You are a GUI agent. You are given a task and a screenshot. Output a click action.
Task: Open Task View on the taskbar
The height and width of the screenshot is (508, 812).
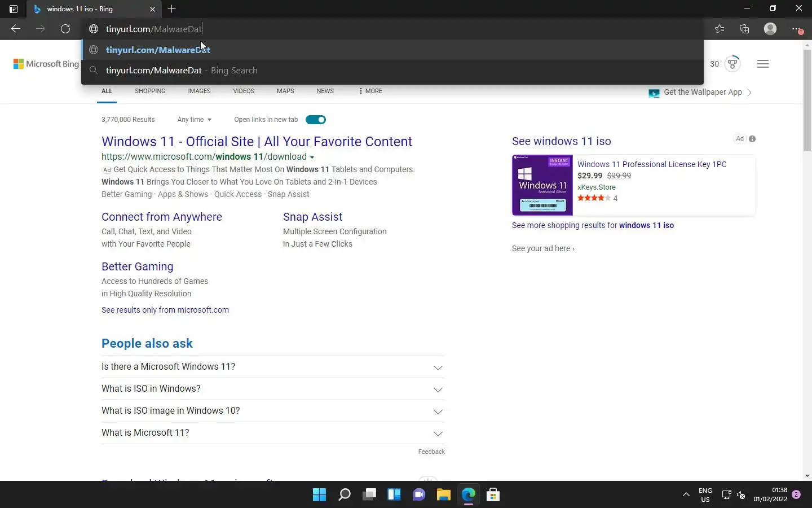coord(369,495)
